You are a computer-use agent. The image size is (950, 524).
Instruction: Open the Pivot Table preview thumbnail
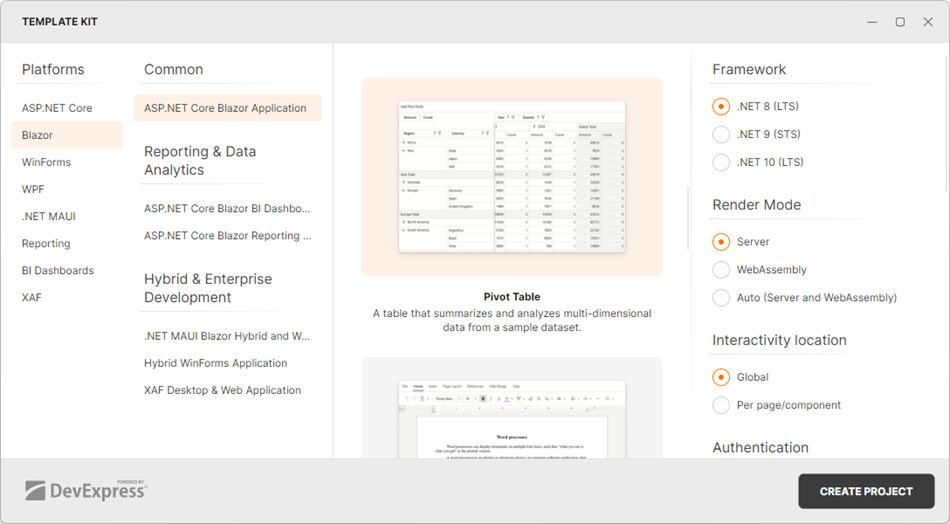[x=512, y=177]
